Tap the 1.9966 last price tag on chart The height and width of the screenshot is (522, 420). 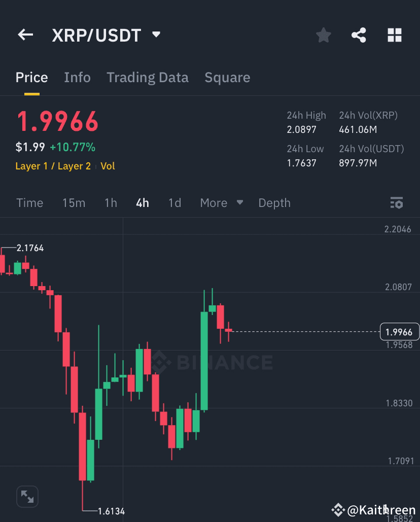point(400,332)
